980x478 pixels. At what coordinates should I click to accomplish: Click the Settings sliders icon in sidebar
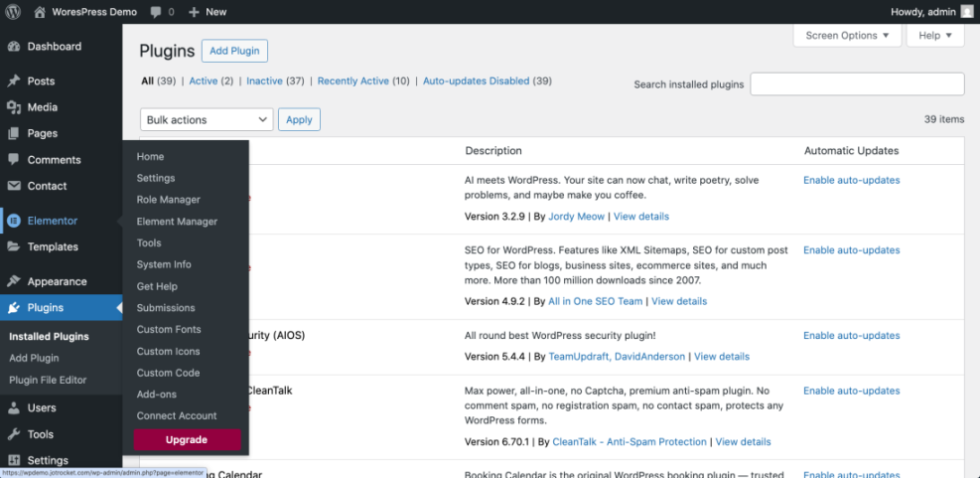click(x=14, y=460)
